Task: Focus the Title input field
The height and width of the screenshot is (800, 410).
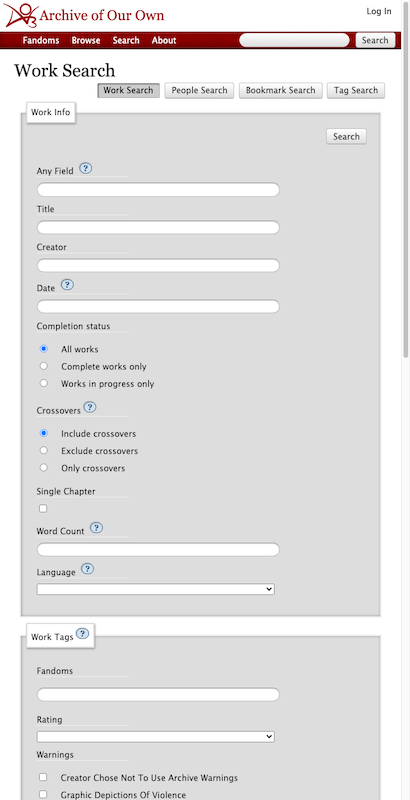Action: (x=158, y=228)
